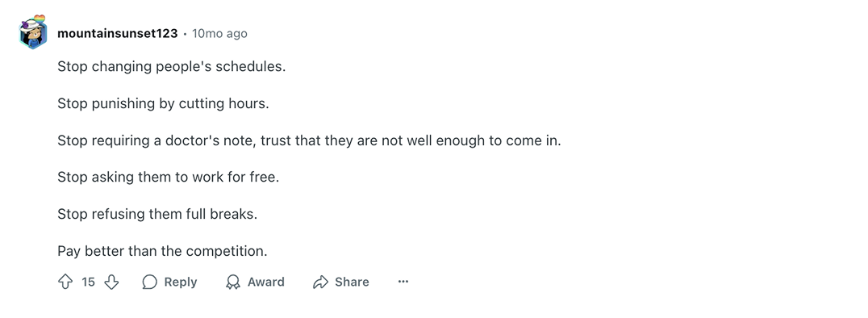This screenshot has width=868, height=318.
Task: Click the Share text label
Action: pyautogui.click(x=352, y=282)
